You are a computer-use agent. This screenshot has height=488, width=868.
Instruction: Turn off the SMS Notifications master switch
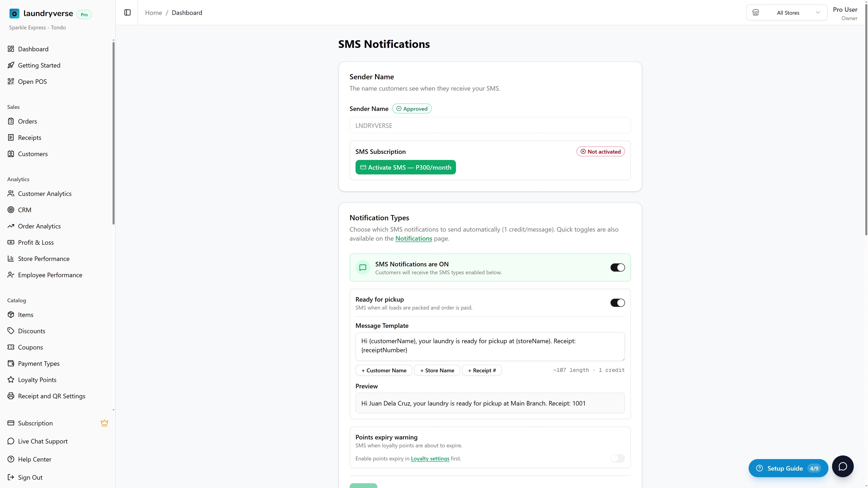617,267
